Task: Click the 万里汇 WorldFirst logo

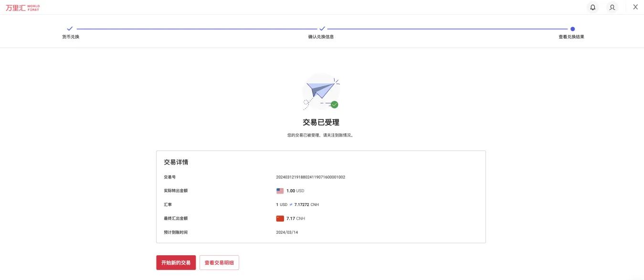Action: [22, 8]
